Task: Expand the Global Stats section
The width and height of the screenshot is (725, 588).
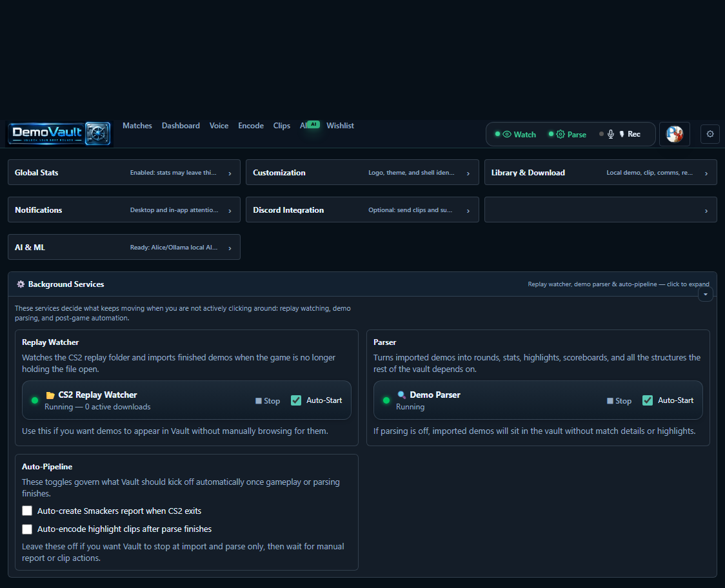Action: pos(124,172)
